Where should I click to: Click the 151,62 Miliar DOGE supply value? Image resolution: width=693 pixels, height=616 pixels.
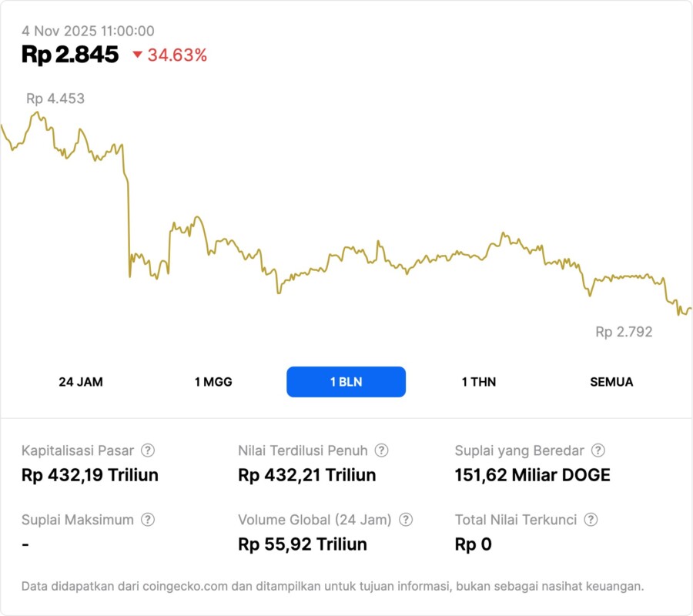(x=533, y=475)
